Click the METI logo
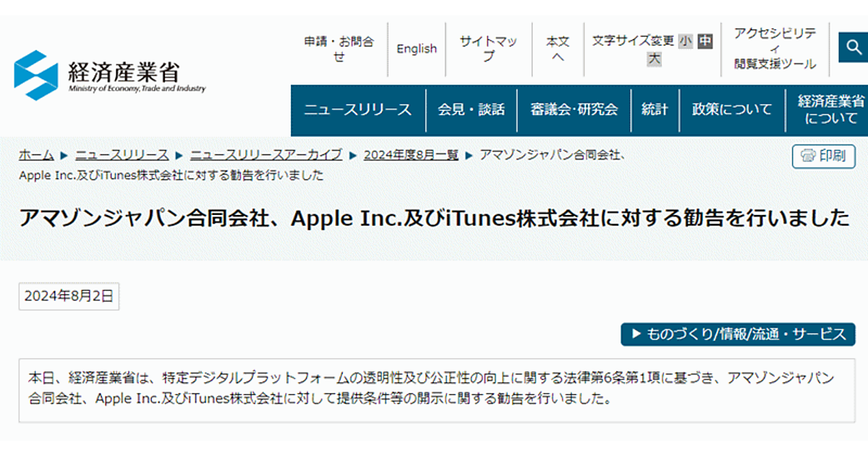 110,75
